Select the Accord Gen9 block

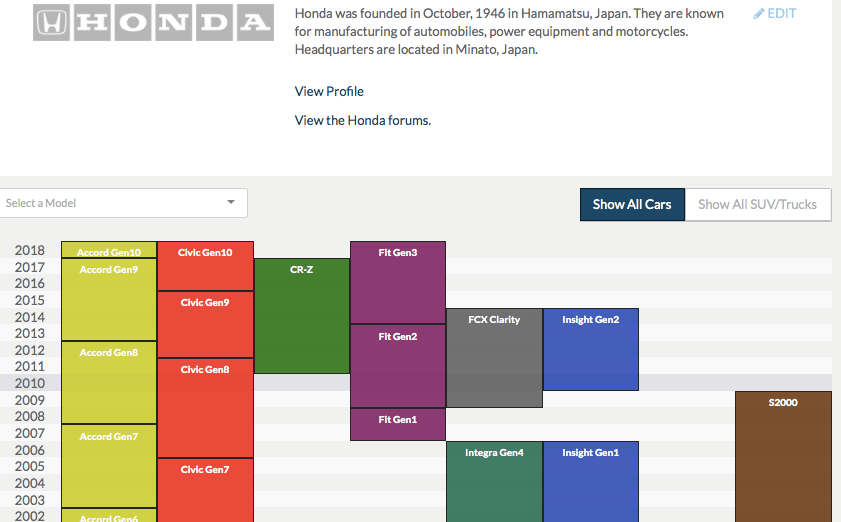[x=109, y=300]
